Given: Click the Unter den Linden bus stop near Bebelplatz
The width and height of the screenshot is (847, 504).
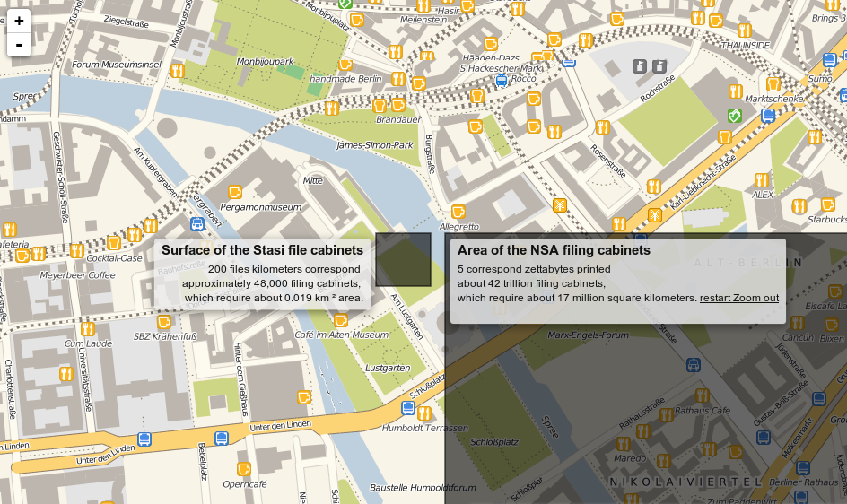Looking at the screenshot, I should point(222,439).
